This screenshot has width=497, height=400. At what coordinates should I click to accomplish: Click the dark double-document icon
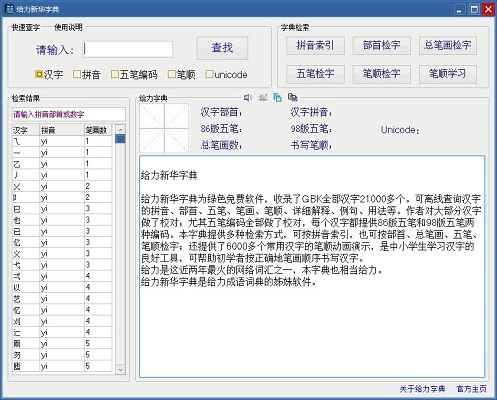pyautogui.click(x=293, y=97)
